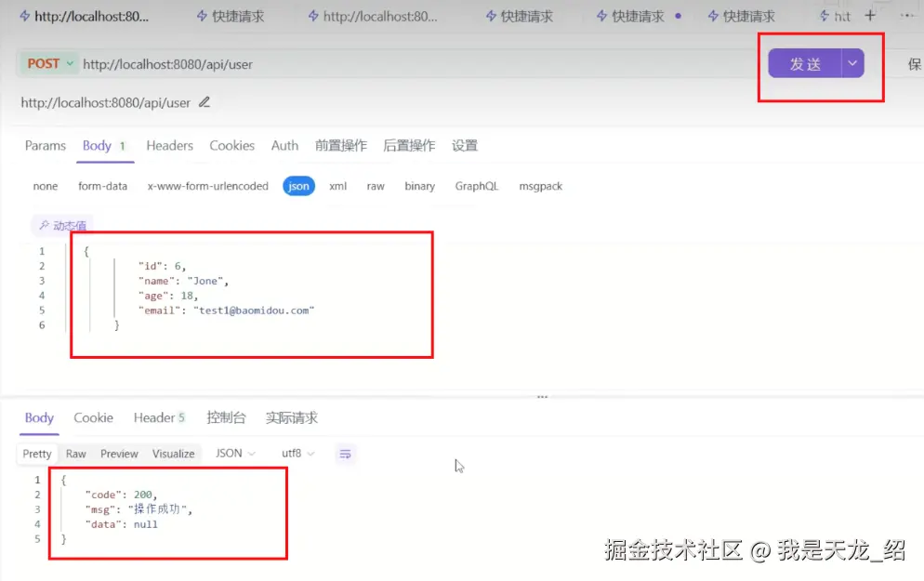Screen dimensions: 924x581
Task: Open the Auth request tab
Action: [x=284, y=146]
